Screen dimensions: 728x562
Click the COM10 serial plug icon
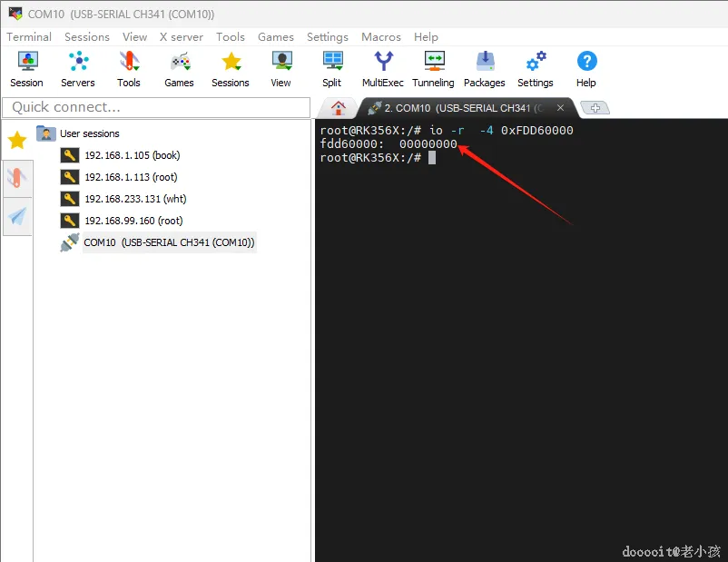tap(70, 242)
